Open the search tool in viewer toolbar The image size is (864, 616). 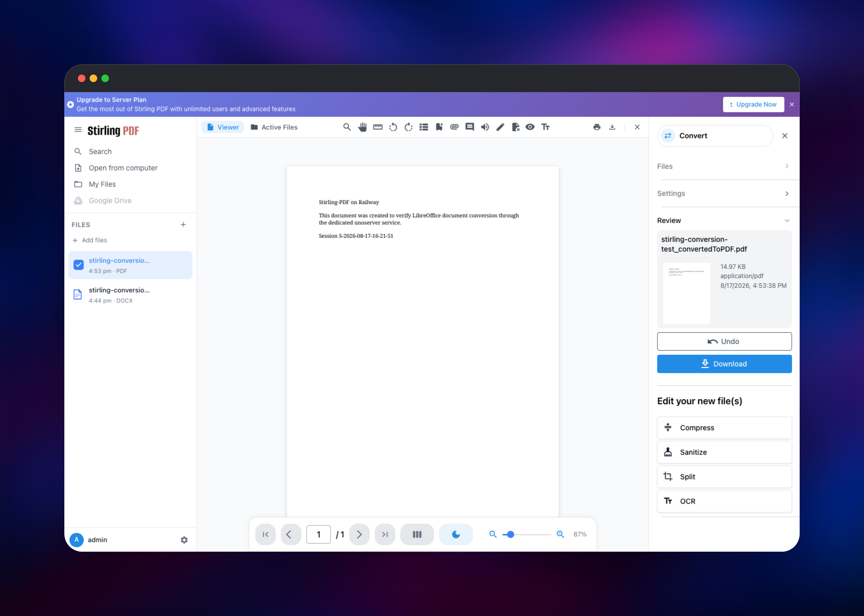coord(347,127)
